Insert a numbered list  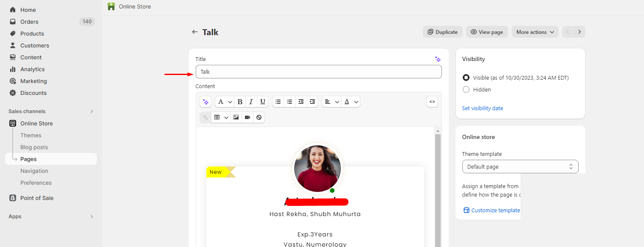click(x=290, y=102)
